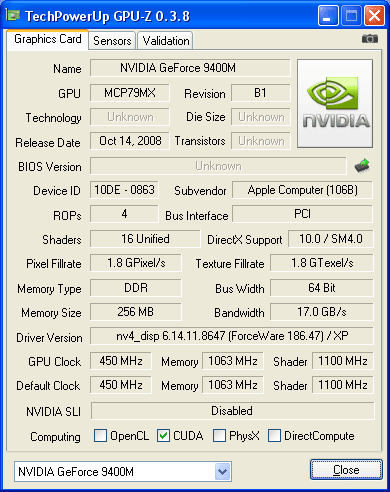Click the Bus Width field 64 Bit
This screenshot has height=492, width=390.
coord(322,288)
